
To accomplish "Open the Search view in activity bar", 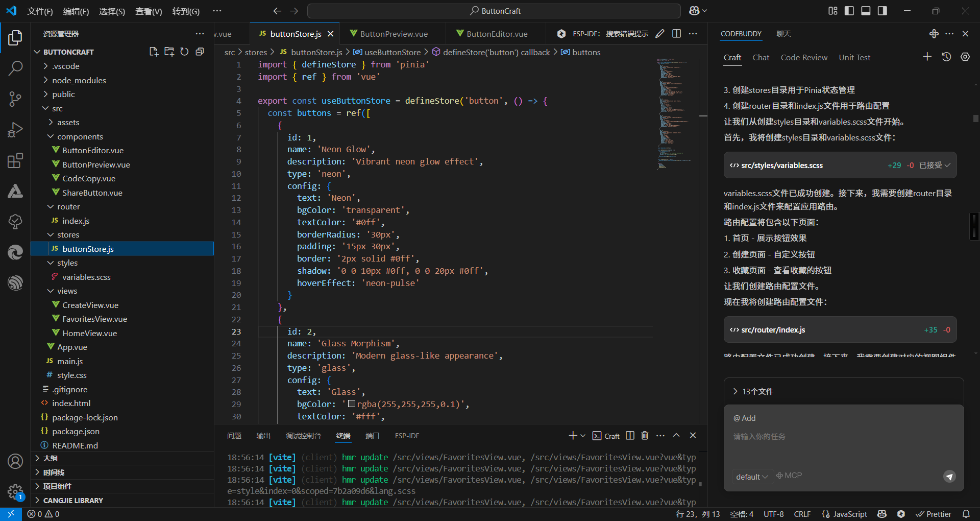I will 15,68.
